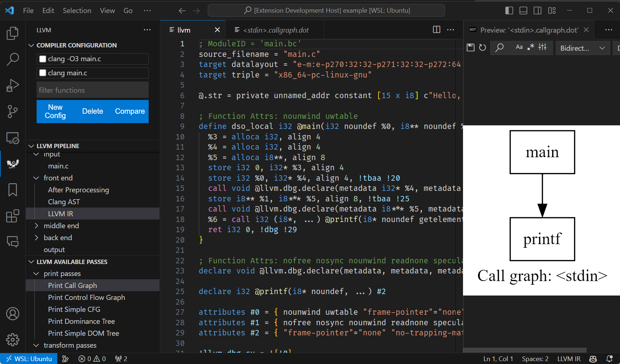Click Spaces: 2 indentation setting

coord(535,359)
